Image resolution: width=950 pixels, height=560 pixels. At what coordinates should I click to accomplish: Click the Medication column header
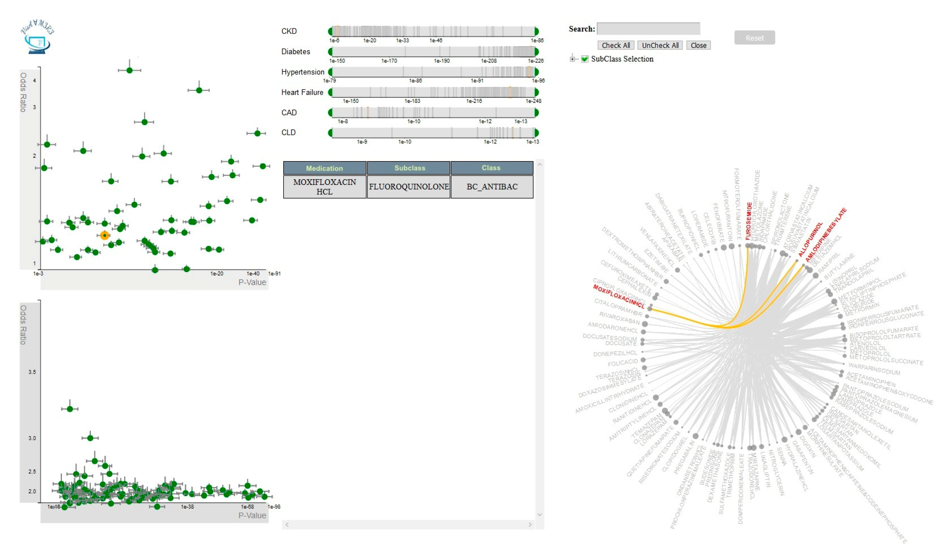click(x=324, y=168)
